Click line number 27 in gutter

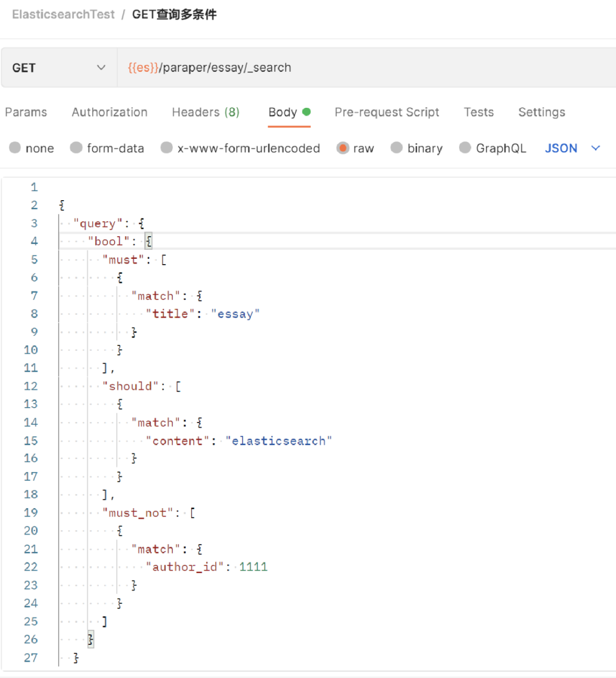click(31, 657)
